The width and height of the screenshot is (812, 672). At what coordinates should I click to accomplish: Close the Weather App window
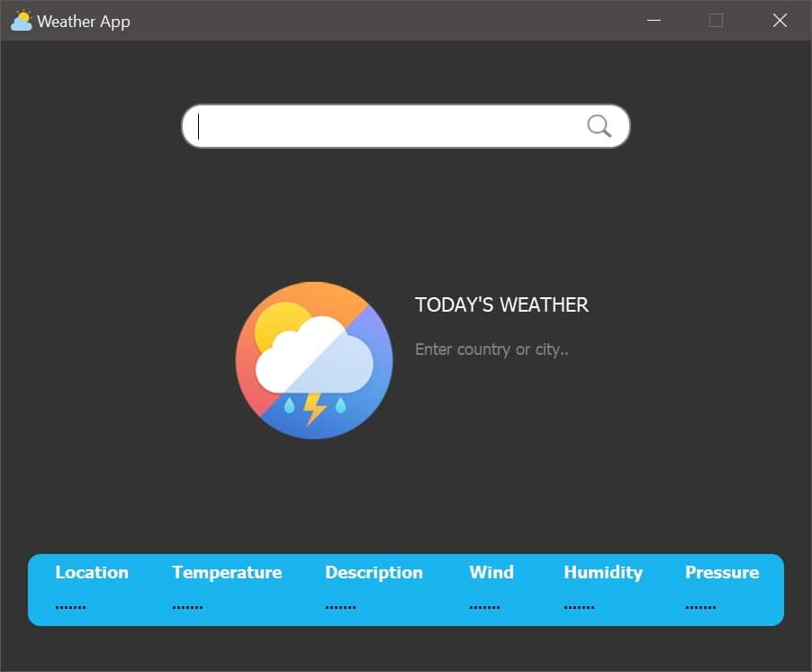pyautogui.click(x=780, y=20)
